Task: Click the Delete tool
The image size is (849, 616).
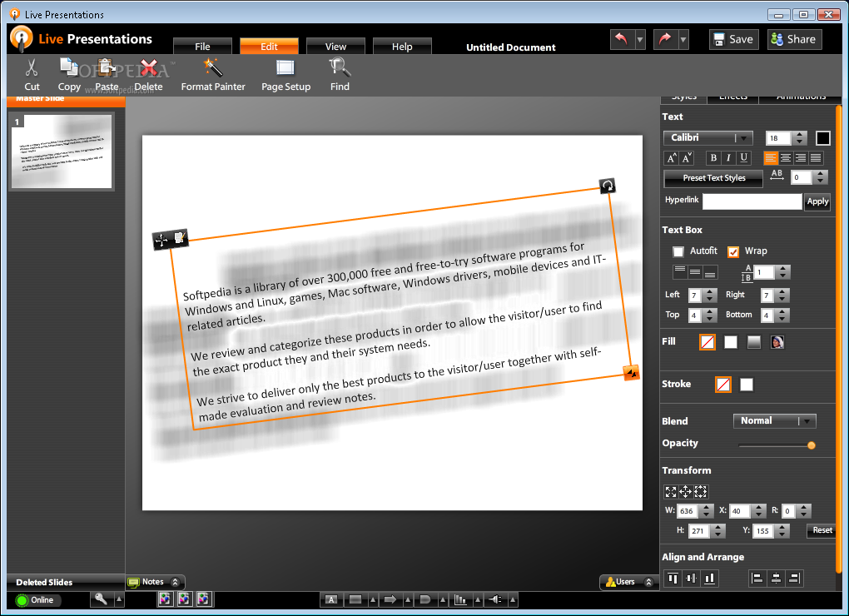Action: [148, 75]
